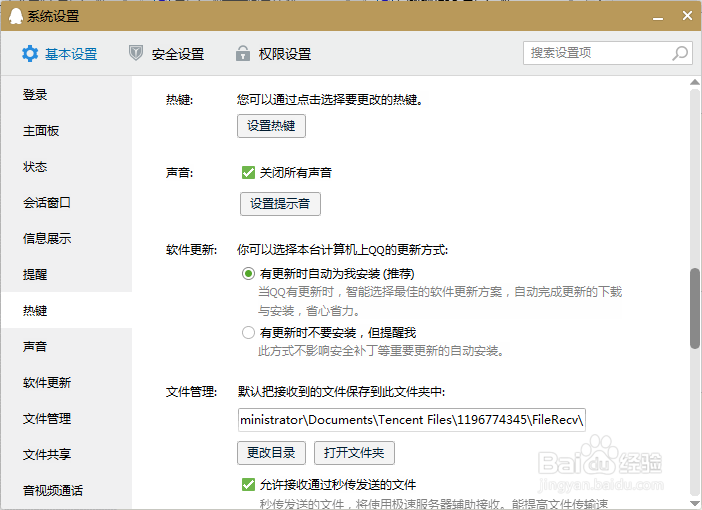Toggle 允许接收通过秒传发送的文件 checkbox
Image resolution: width=702 pixels, height=510 pixels.
(x=248, y=484)
